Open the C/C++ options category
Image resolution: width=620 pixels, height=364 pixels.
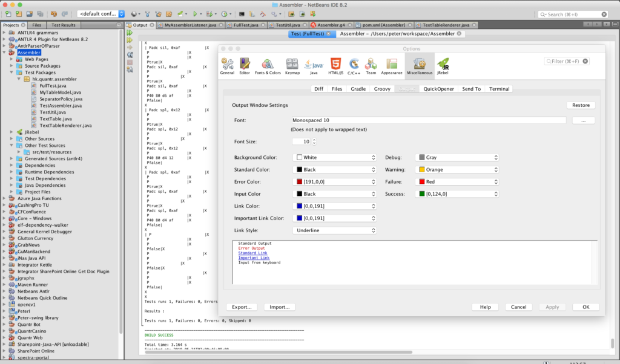(x=354, y=66)
